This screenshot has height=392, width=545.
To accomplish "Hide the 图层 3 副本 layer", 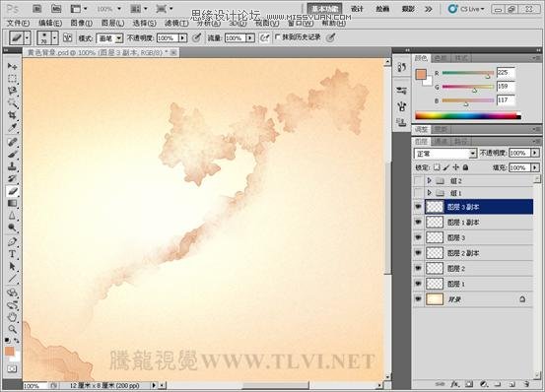I will [x=418, y=207].
